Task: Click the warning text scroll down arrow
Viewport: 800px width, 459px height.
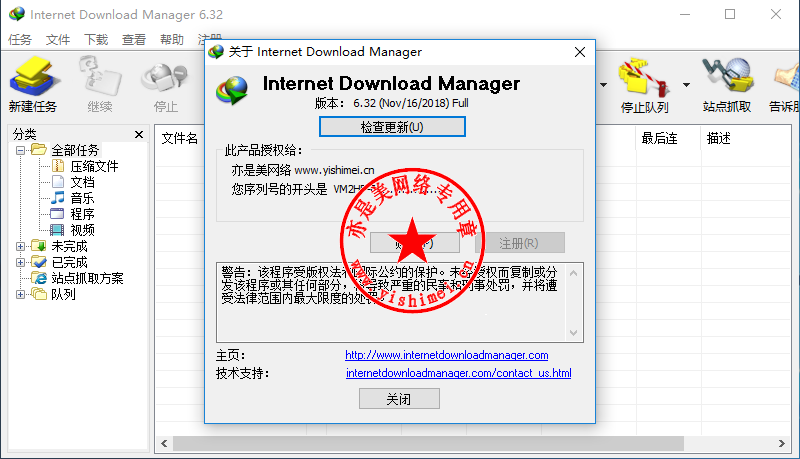Action: coord(573,333)
